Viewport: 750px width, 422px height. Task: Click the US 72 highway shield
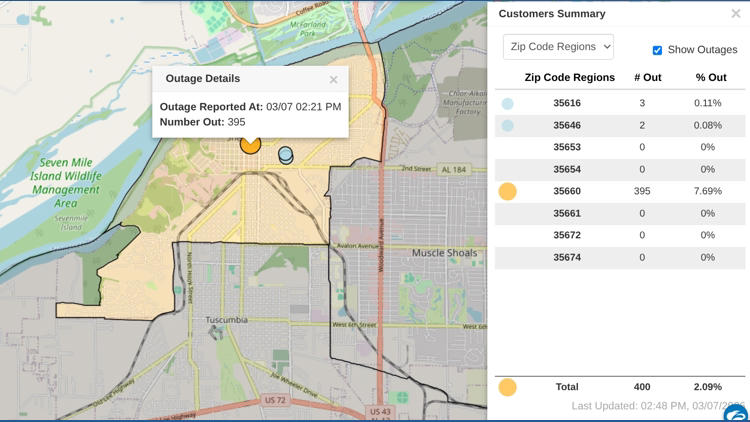(275, 400)
